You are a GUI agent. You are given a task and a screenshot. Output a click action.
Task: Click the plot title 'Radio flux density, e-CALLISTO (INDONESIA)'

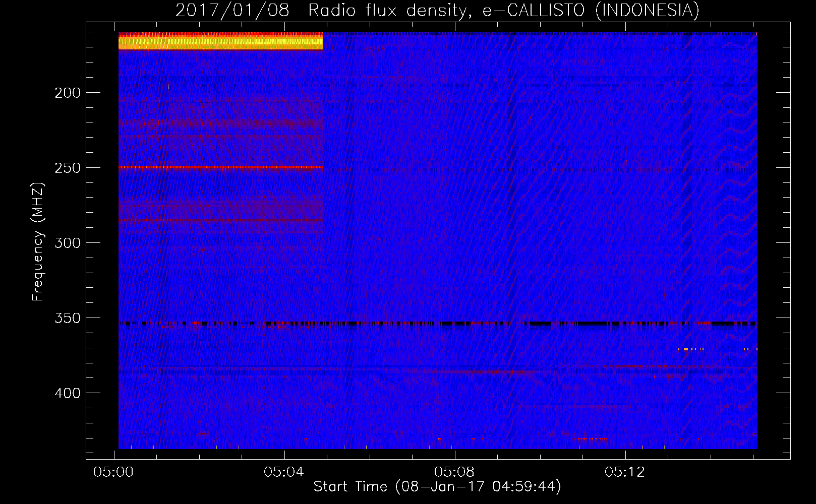pyautogui.click(x=503, y=10)
